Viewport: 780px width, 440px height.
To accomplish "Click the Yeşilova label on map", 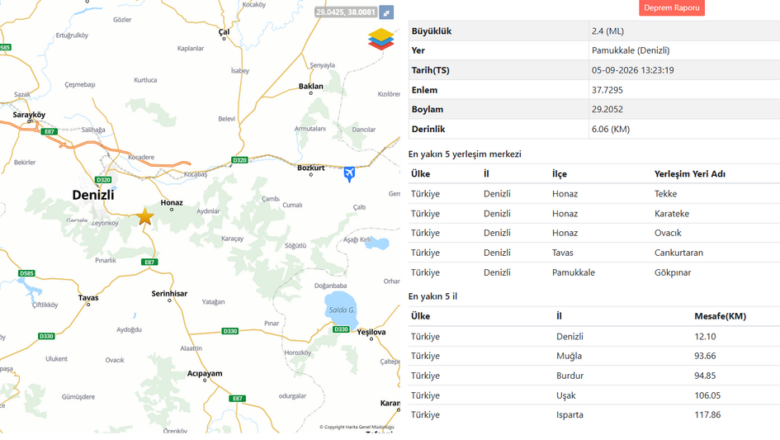I will coord(371,332).
